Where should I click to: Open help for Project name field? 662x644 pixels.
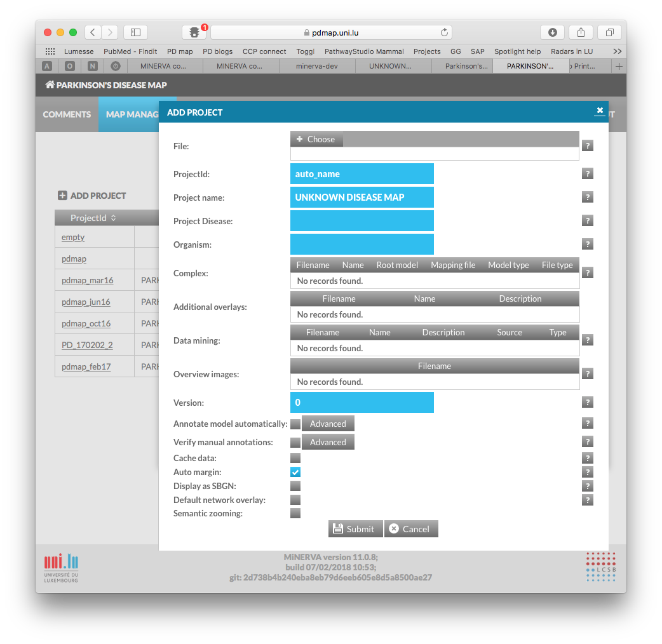pyautogui.click(x=587, y=197)
